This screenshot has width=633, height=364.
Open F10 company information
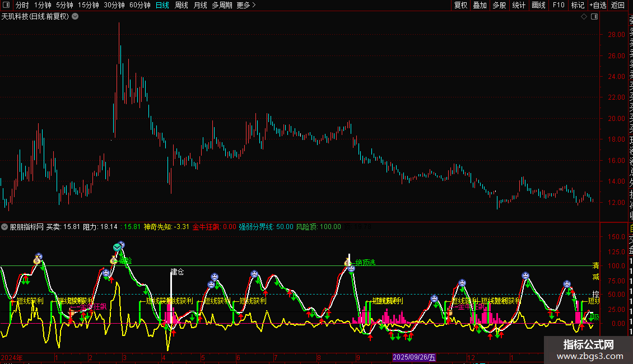point(558,5)
